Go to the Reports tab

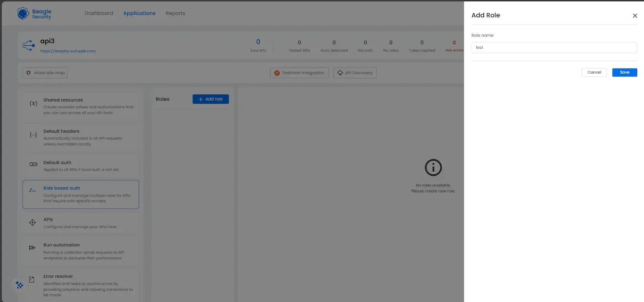point(175,13)
